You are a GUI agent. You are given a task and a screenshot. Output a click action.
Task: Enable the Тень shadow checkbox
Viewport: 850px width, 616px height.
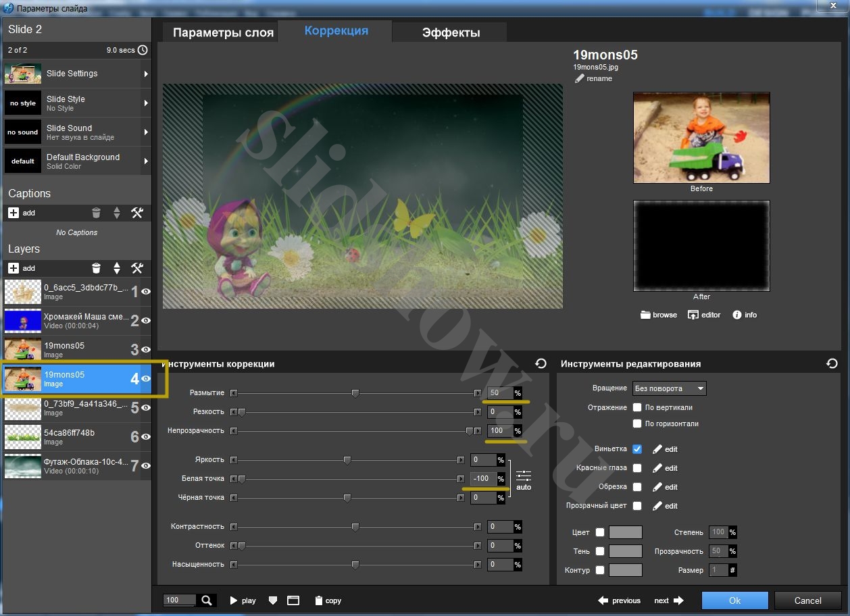coord(600,551)
